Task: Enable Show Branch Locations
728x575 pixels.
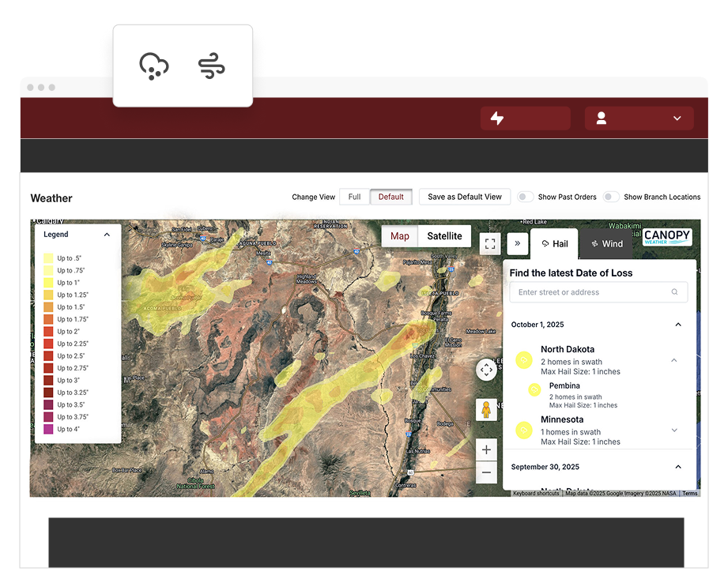Action: [x=610, y=197]
